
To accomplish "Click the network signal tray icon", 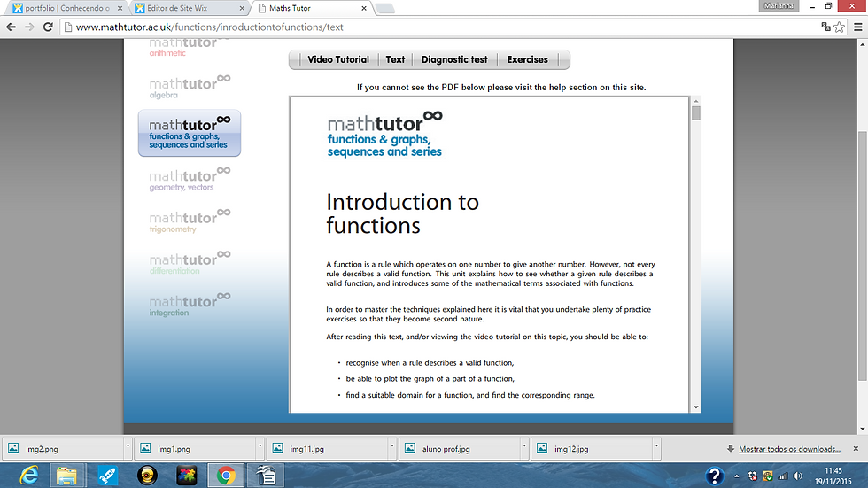I will (x=783, y=476).
